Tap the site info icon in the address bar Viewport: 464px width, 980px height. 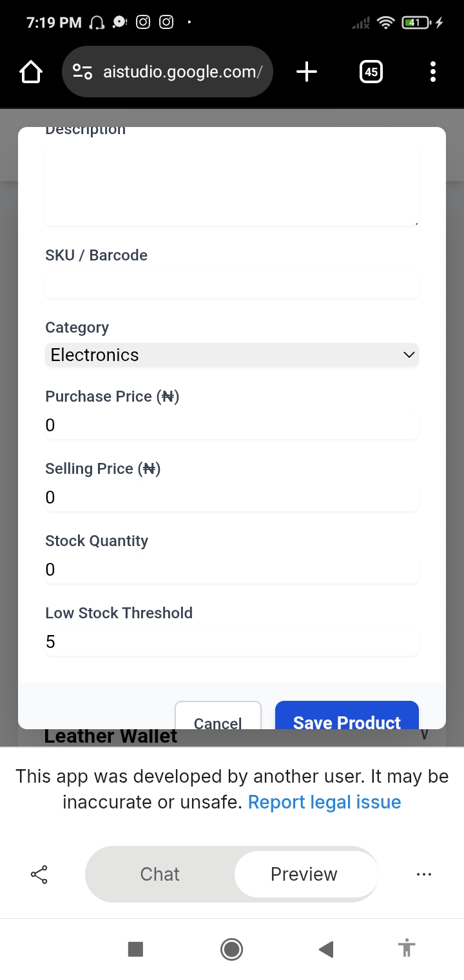[82, 72]
